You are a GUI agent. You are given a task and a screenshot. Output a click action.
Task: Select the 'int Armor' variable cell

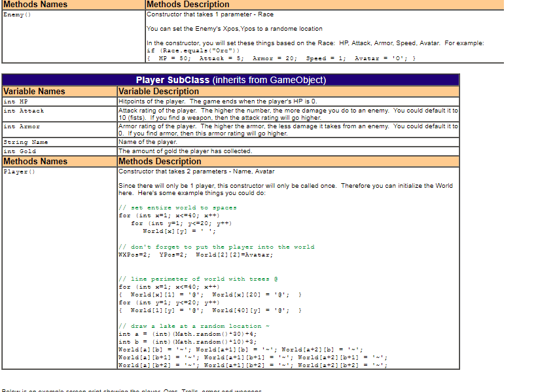click(60, 130)
